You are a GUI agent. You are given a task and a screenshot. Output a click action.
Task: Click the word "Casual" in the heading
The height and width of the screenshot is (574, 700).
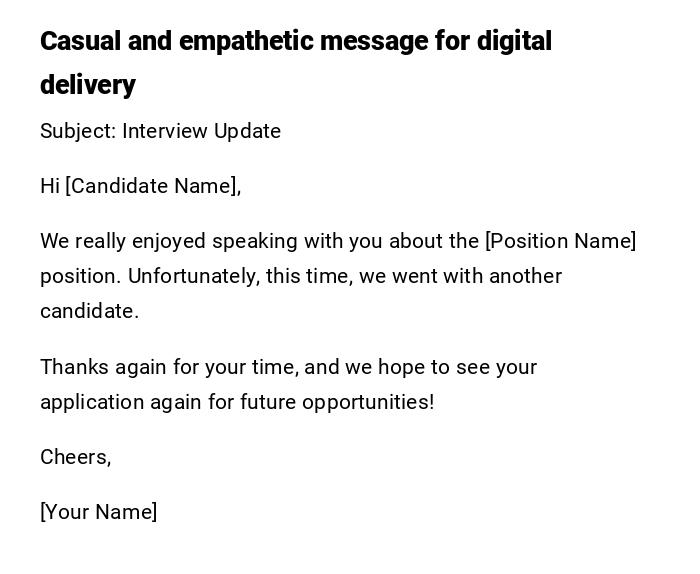80,42
